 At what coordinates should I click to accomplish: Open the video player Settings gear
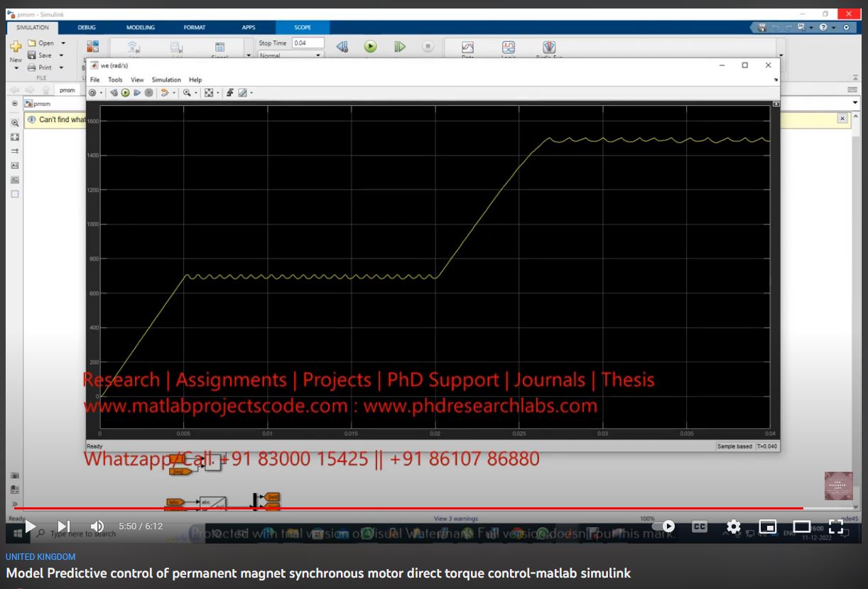(734, 526)
